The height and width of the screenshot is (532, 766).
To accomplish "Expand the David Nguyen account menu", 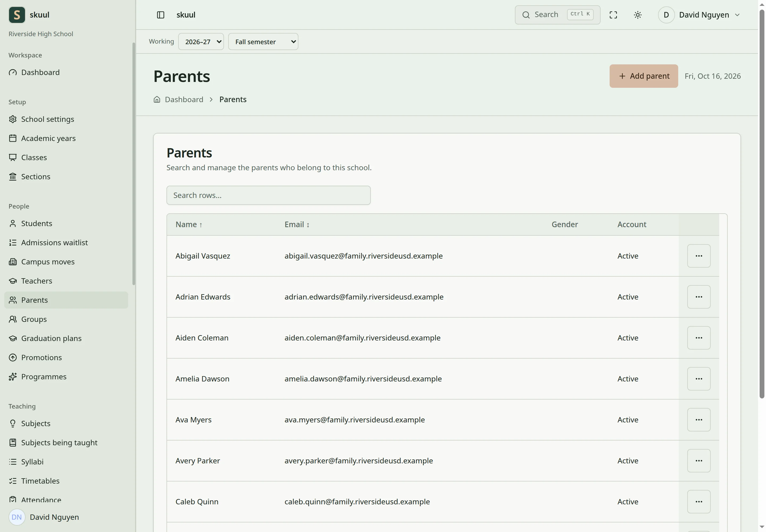I will pyautogui.click(x=699, y=15).
